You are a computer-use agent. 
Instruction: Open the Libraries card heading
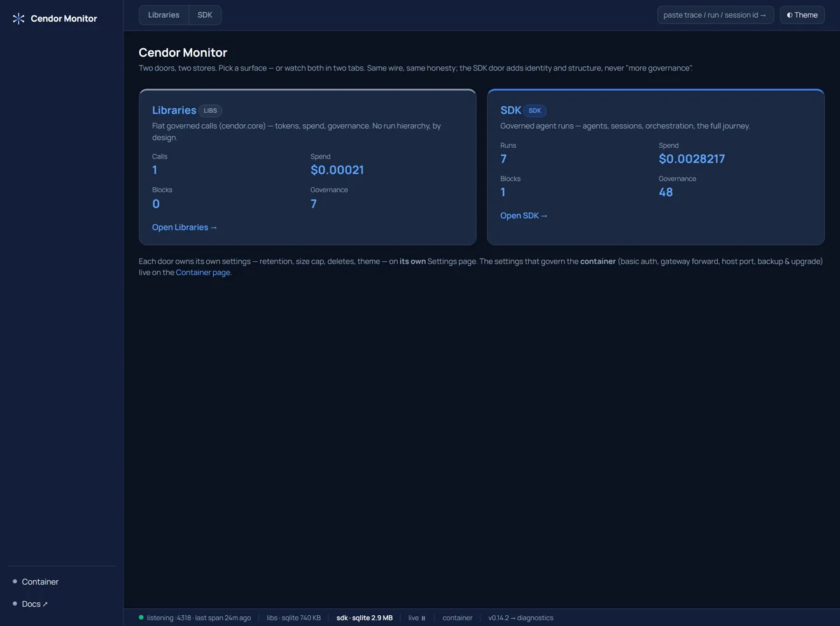pos(174,110)
